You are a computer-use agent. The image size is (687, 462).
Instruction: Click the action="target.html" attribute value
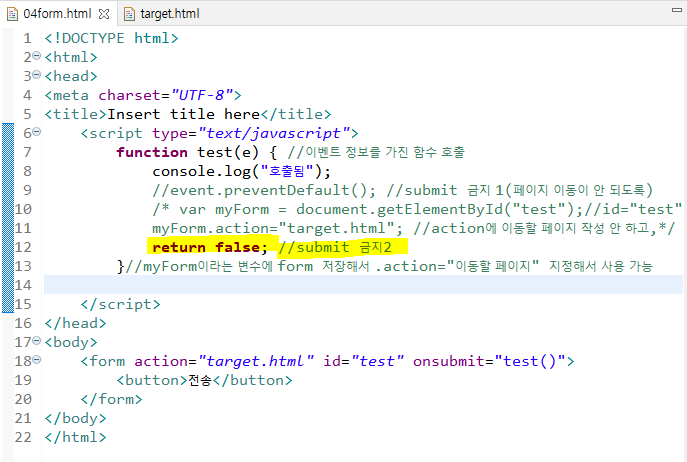point(256,361)
